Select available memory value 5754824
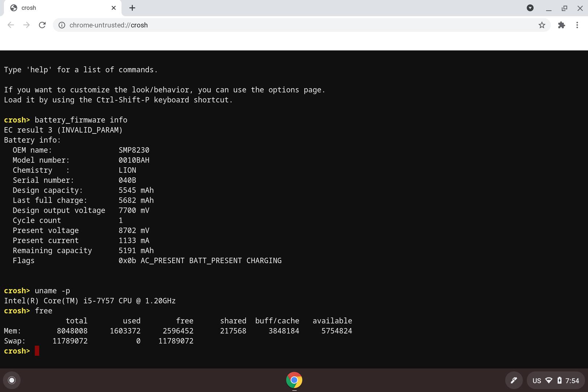Screen dimensions: 588x392 tap(337, 331)
